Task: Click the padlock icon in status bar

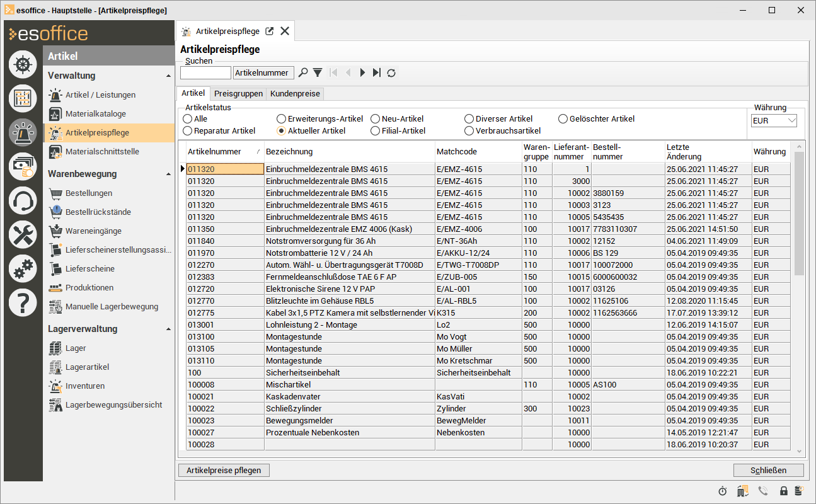Action: pyautogui.click(x=784, y=491)
